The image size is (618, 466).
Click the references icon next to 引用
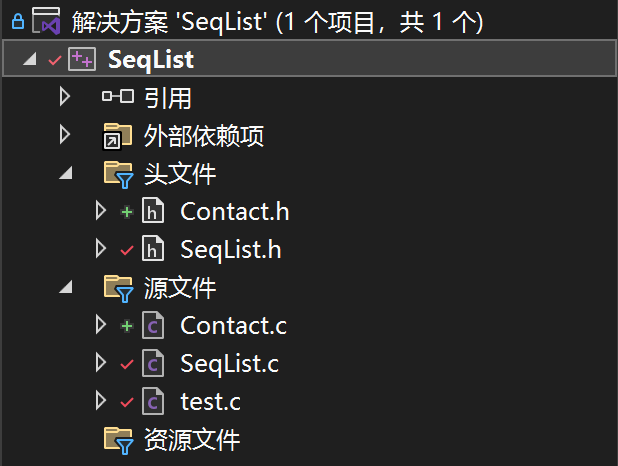117,97
